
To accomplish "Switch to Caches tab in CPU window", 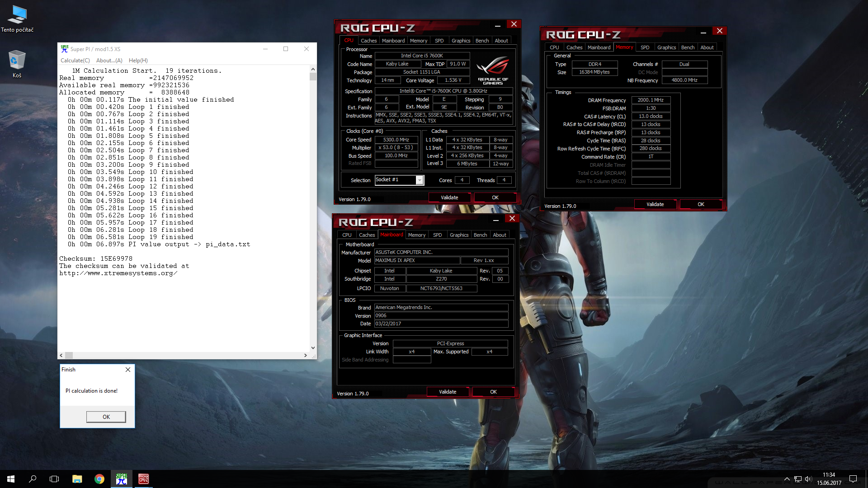I will pos(368,41).
